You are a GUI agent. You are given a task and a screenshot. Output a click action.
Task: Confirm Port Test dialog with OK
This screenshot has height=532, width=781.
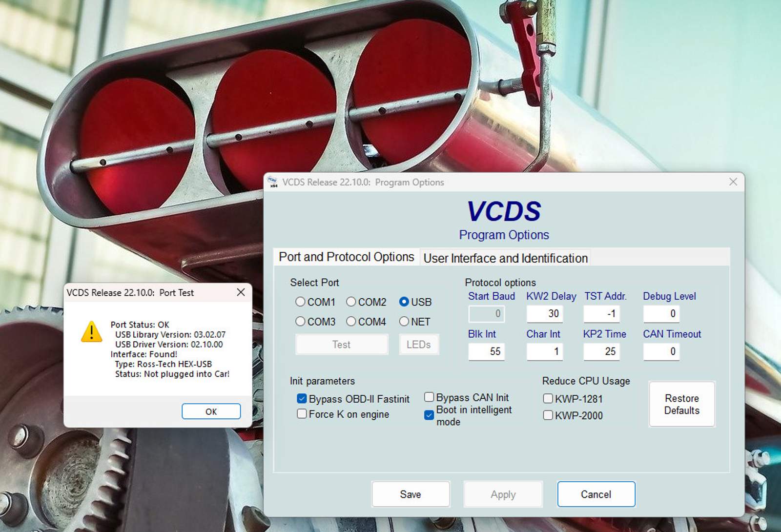[211, 411]
